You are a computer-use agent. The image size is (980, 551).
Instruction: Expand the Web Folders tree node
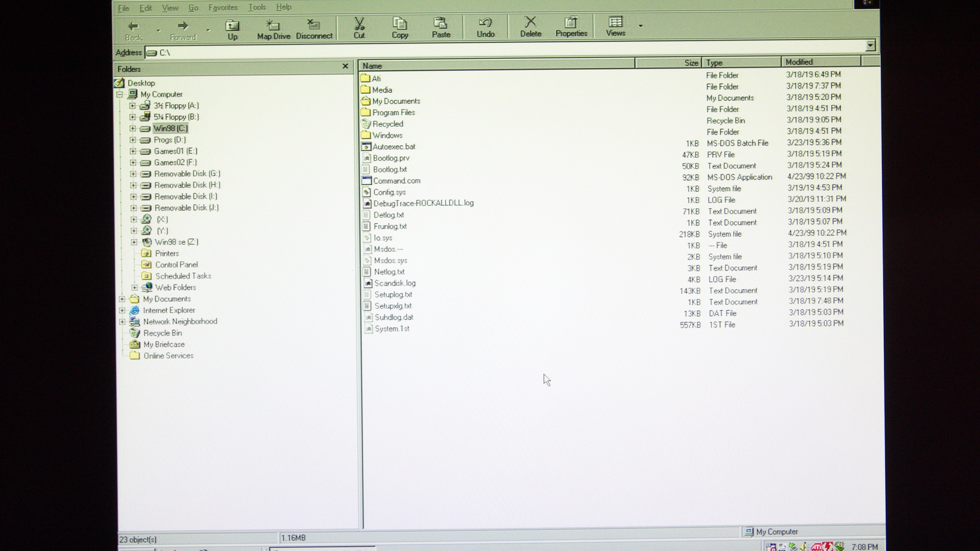coord(134,288)
